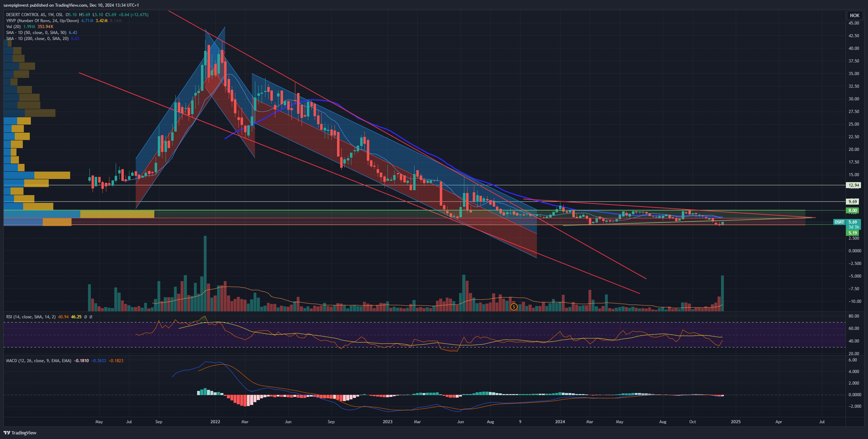868x439 pixels.
Task: Click the 9.69 horizontal line price label
Action: [853, 202]
